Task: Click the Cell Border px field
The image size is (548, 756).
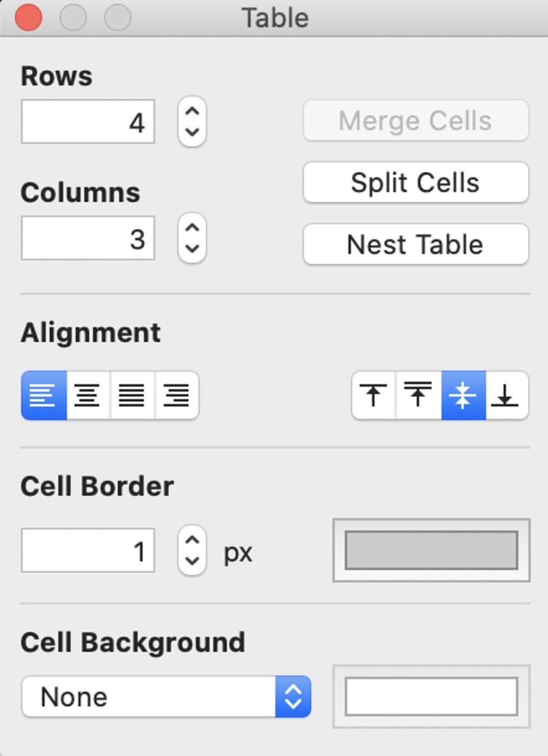Action: [88, 550]
